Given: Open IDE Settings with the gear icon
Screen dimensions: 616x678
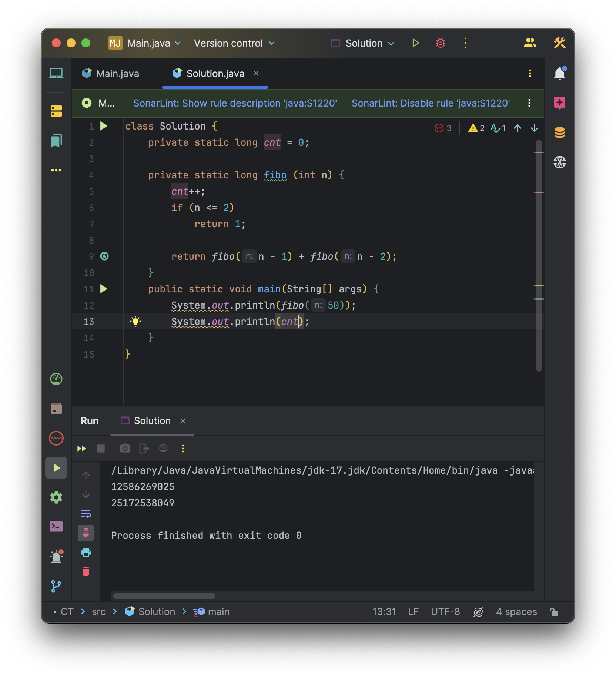Looking at the screenshot, I should pyautogui.click(x=56, y=498).
